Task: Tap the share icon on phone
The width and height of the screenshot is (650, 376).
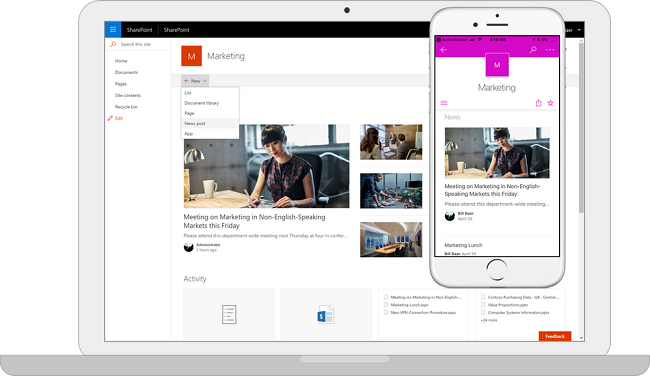Action: pos(538,103)
